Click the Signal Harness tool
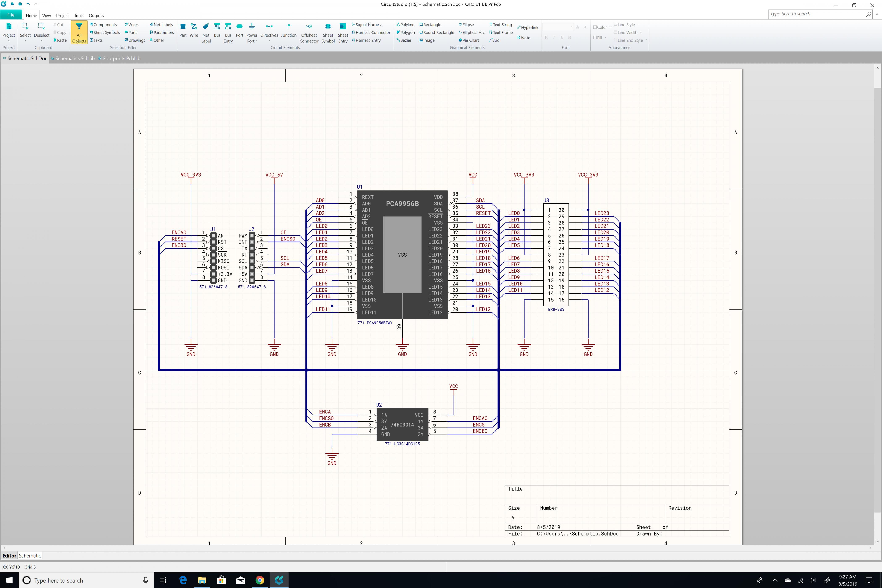The height and width of the screenshot is (588, 882). [x=367, y=25]
